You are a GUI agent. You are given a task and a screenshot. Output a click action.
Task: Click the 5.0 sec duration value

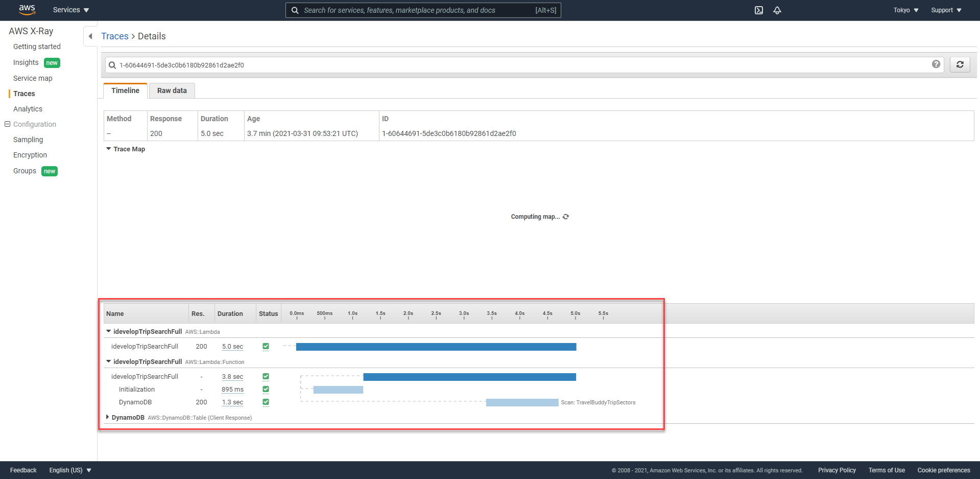(x=232, y=347)
